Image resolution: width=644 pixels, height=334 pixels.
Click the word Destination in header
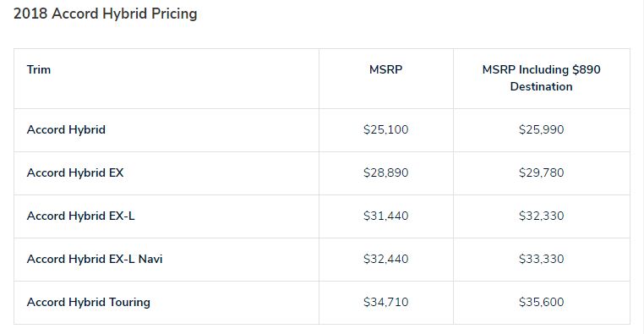point(542,87)
